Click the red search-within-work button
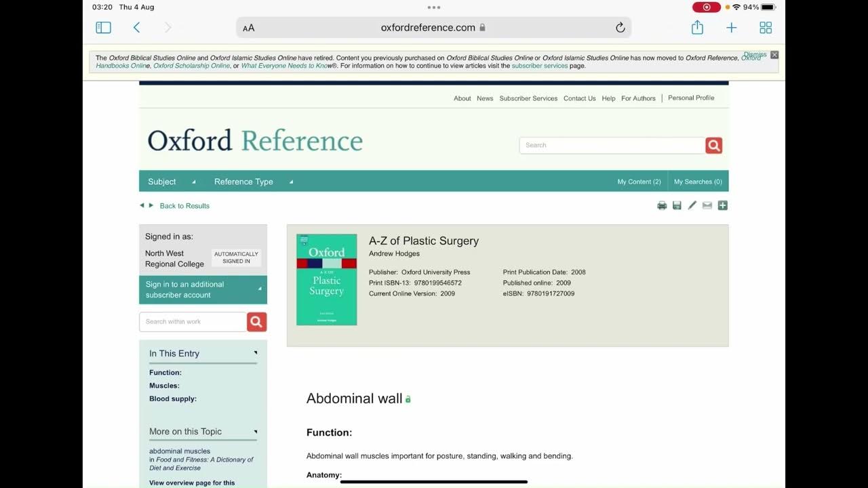The width and height of the screenshot is (868, 488). 256,322
